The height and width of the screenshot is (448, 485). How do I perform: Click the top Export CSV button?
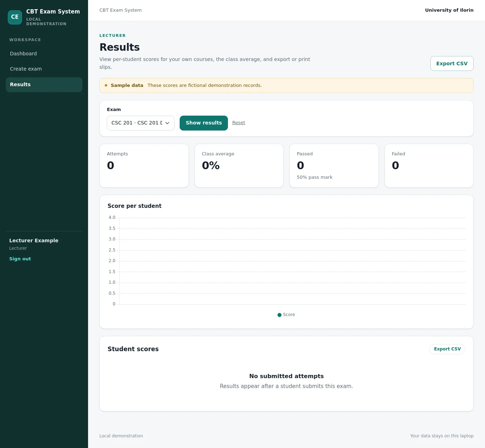point(452,63)
